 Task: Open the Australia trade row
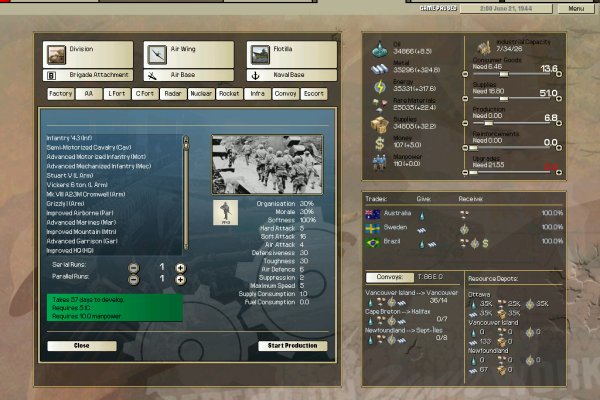coord(464,214)
